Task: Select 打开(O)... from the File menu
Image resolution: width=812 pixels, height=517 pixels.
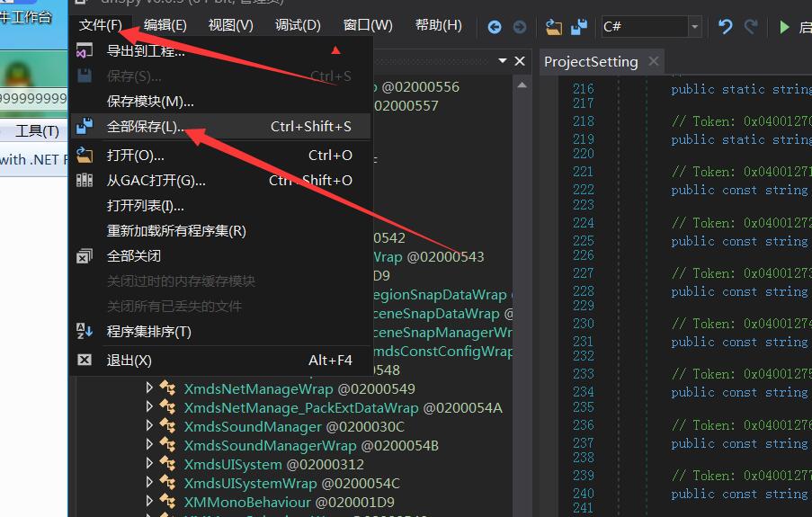Action: (136, 156)
